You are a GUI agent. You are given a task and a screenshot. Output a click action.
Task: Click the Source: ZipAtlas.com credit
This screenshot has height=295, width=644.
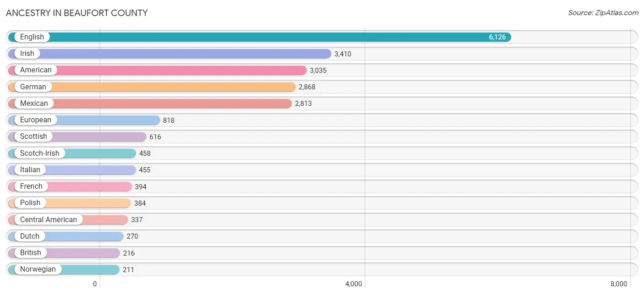coord(603,13)
